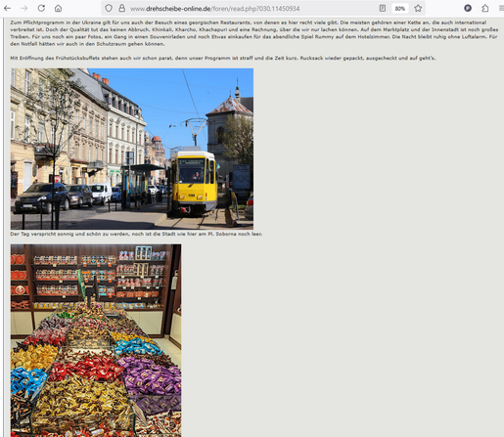Open the browser home page
This screenshot has width=504, height=437.
tap(58, 8)
